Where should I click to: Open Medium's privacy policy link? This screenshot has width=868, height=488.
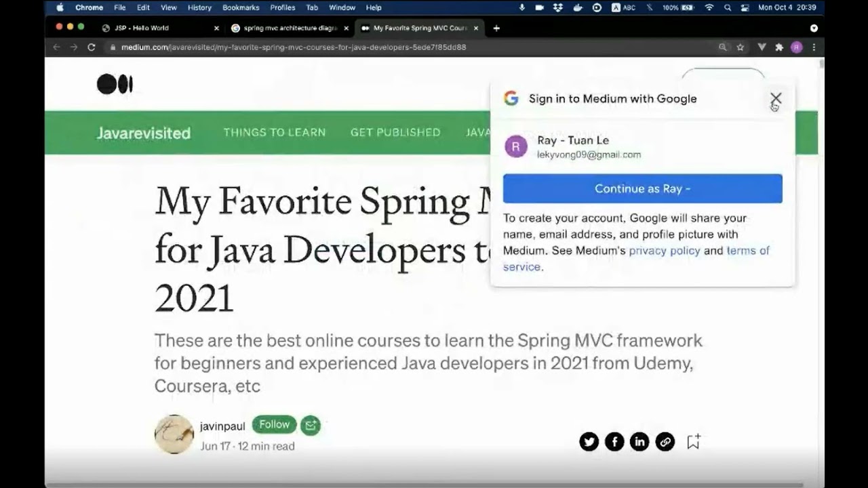click(x=665, y=251)
